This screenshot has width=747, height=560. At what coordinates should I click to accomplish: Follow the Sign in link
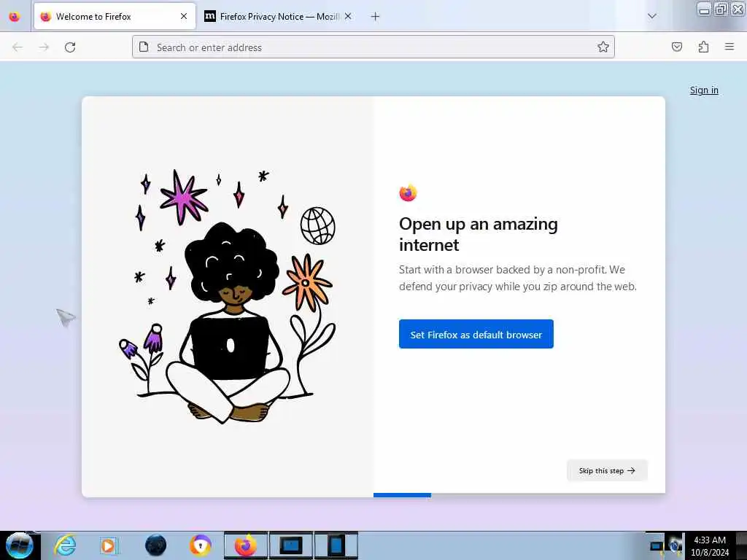704,90
